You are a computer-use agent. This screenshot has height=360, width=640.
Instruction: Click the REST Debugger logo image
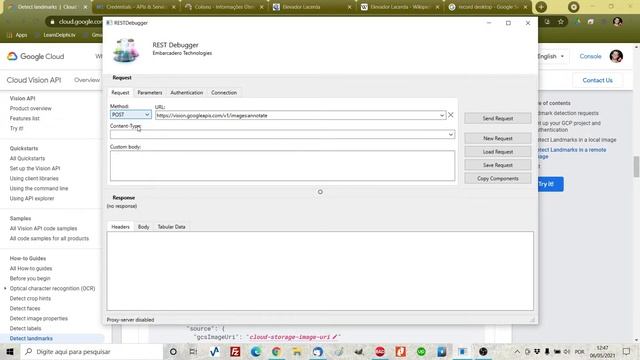coord(126,50)
